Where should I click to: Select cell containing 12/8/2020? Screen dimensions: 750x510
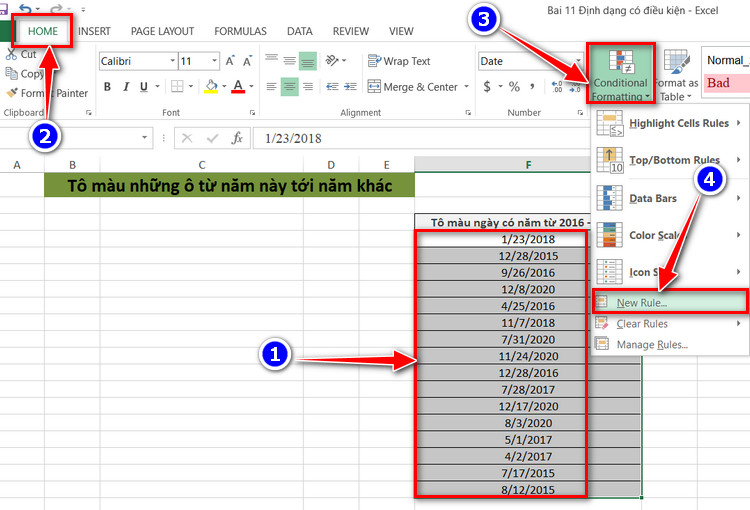pos(528,289)
